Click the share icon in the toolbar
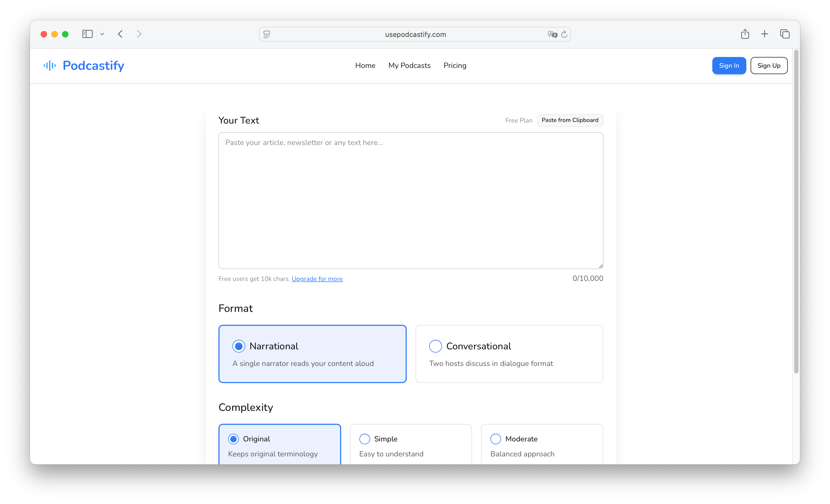 (745, 34)
